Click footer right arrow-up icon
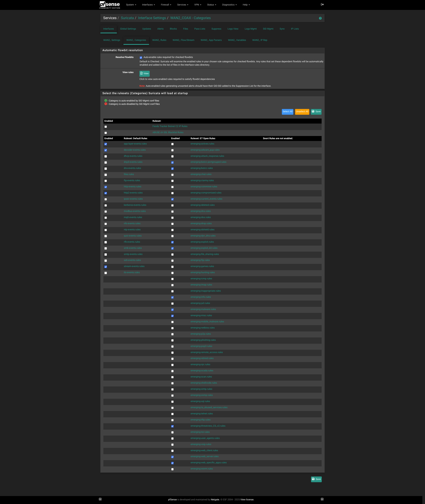Screen dimensions: 425x504 pyautogui.click(x=322, y=499)
